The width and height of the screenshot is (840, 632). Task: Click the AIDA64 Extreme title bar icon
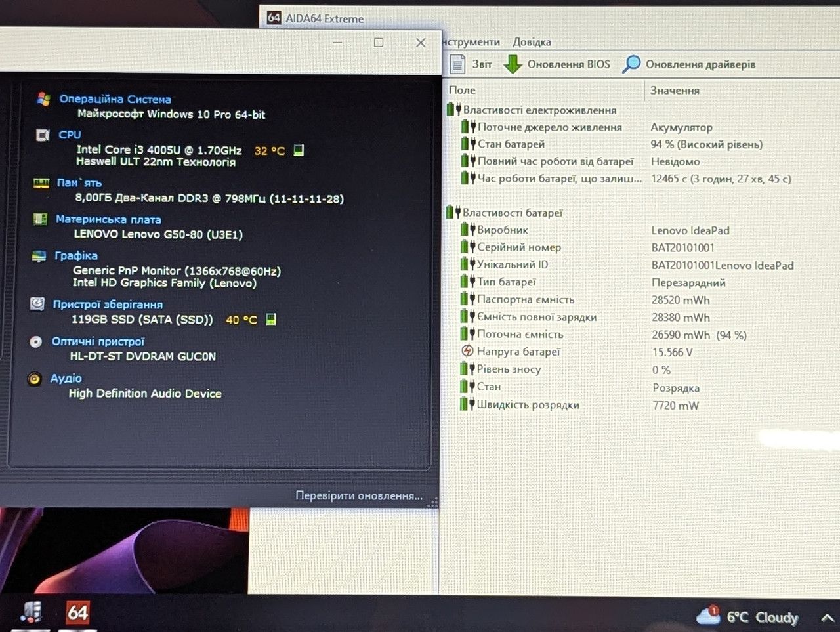274,18
